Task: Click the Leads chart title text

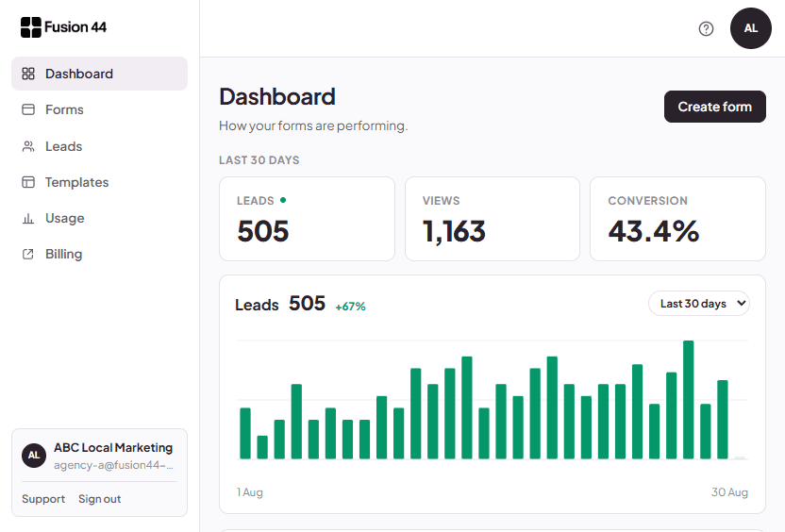Action: click(257, 305)
